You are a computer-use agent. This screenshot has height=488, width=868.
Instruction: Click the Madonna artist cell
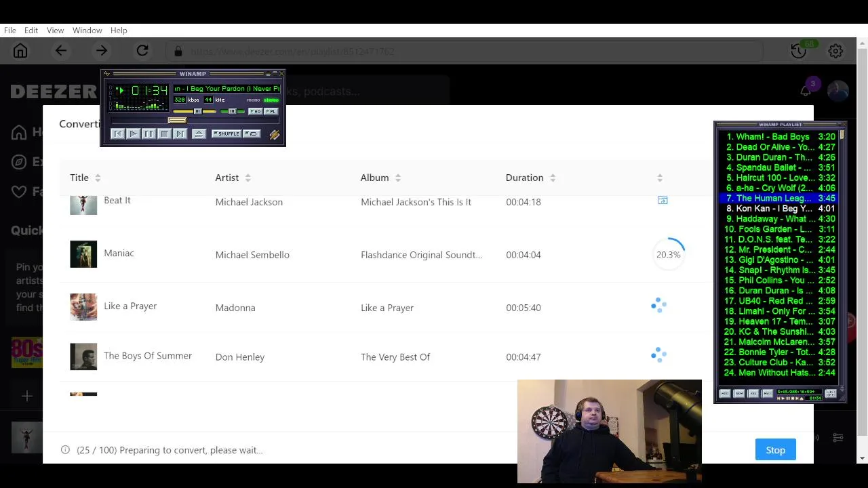point(235,308)
